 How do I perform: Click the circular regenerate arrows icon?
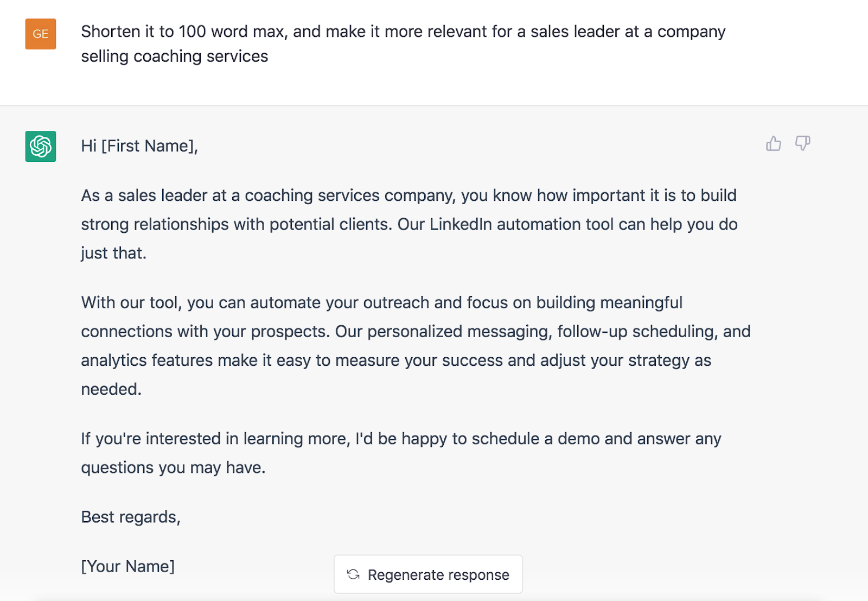click(353, 574)
